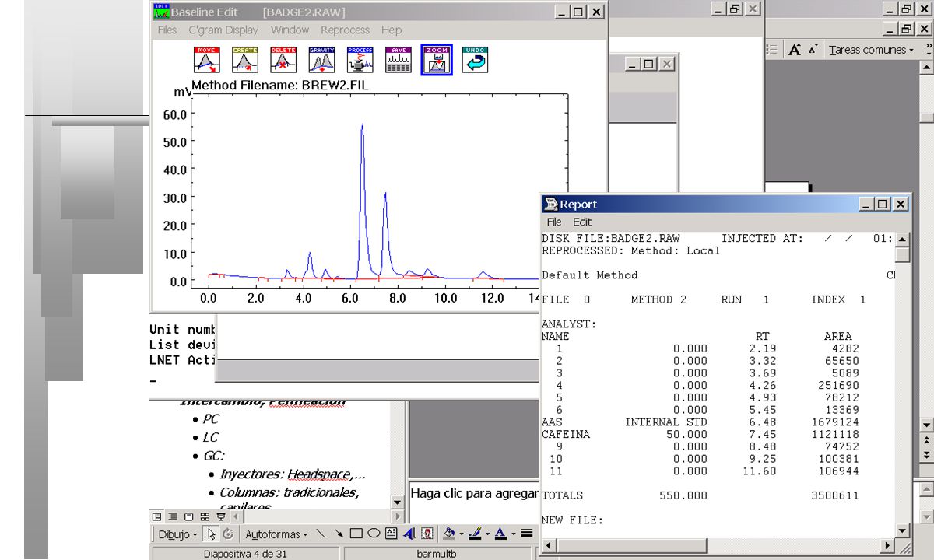
Task: Click the AAS internal standard row name
Action: point(552,422)
